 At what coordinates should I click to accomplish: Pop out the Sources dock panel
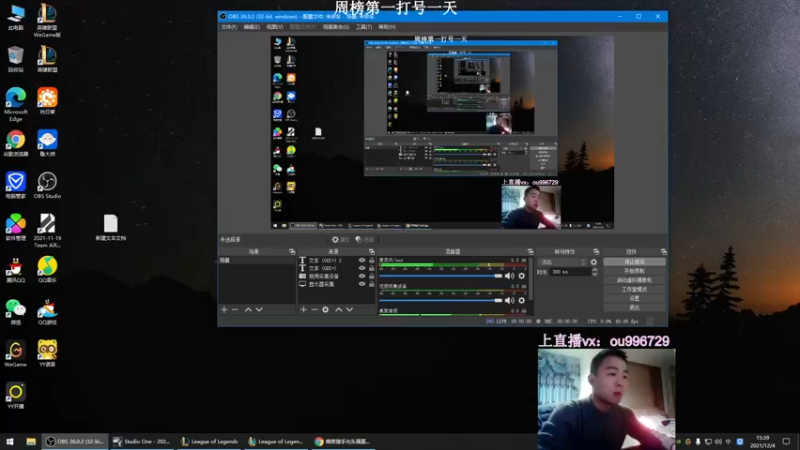click(x=371, y=252)
